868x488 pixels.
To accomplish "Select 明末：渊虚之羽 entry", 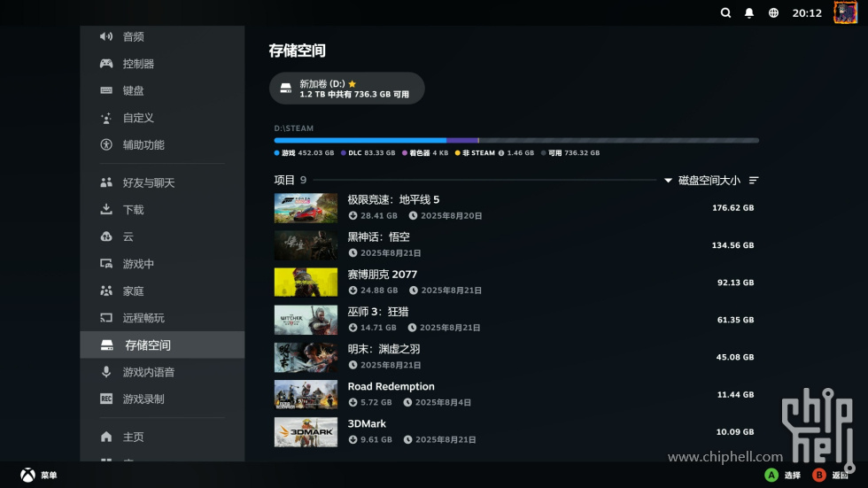I will (515, 357).
